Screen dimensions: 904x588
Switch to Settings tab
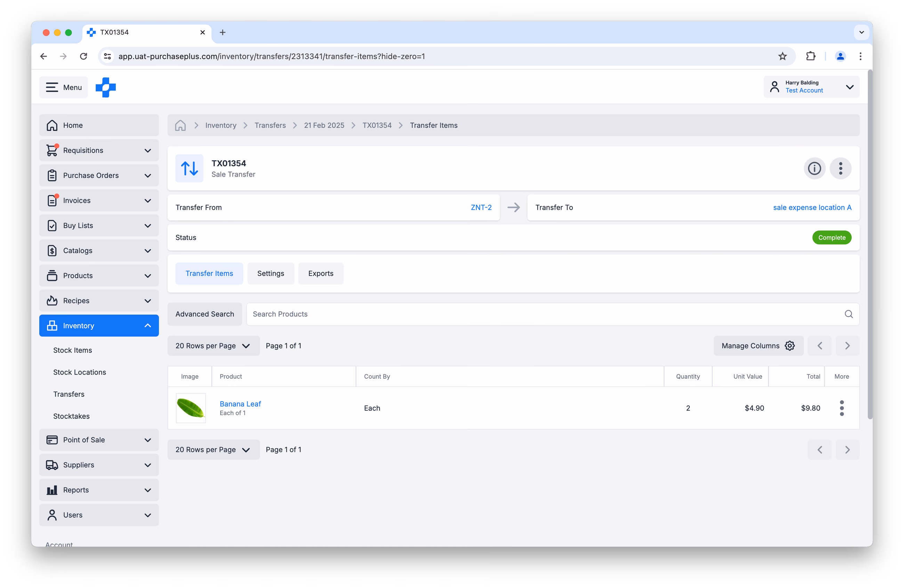pos(271,274)
